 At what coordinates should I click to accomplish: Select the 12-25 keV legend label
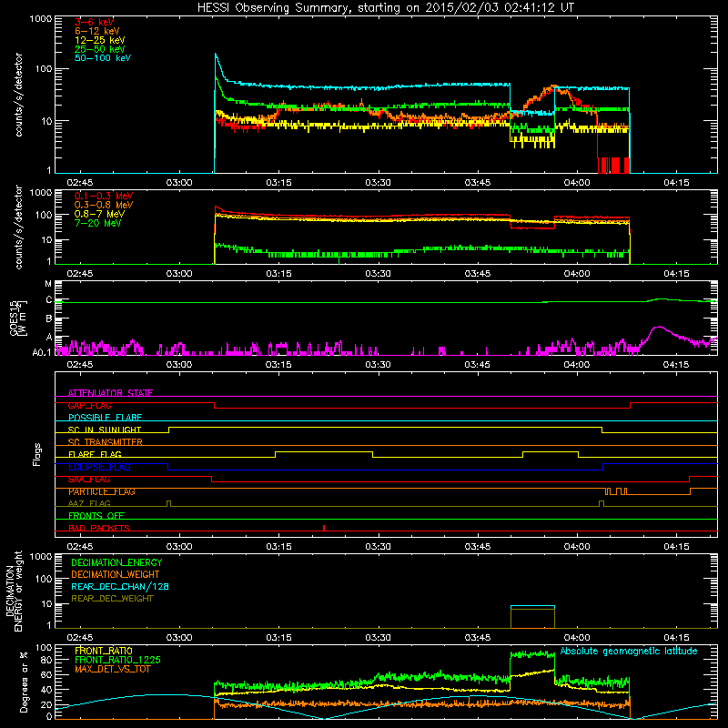pos(99,40)
